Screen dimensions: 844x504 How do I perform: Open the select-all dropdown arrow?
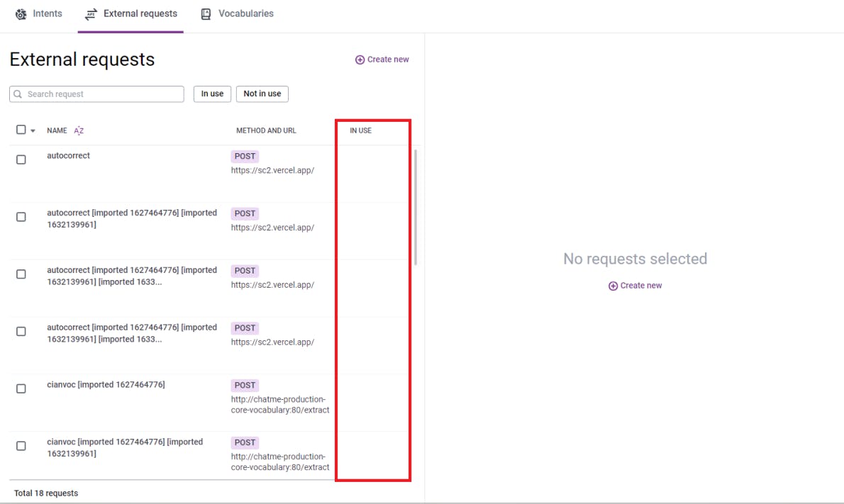[x=33, y=130]
